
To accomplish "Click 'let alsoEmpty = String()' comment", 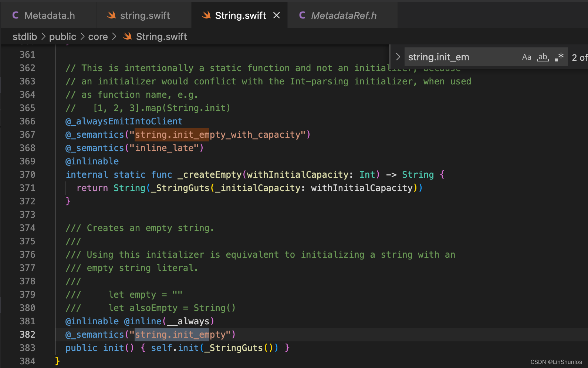I will point(172,308).
